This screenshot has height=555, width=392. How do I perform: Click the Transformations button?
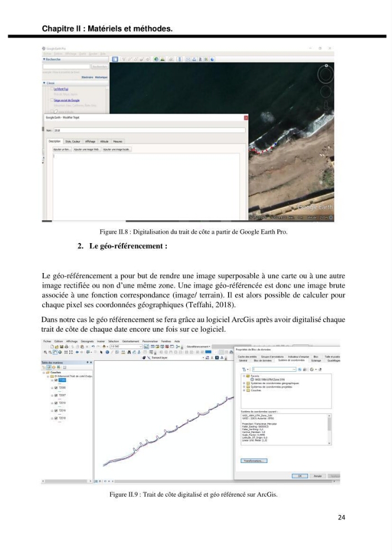click(x=254, y=461)
